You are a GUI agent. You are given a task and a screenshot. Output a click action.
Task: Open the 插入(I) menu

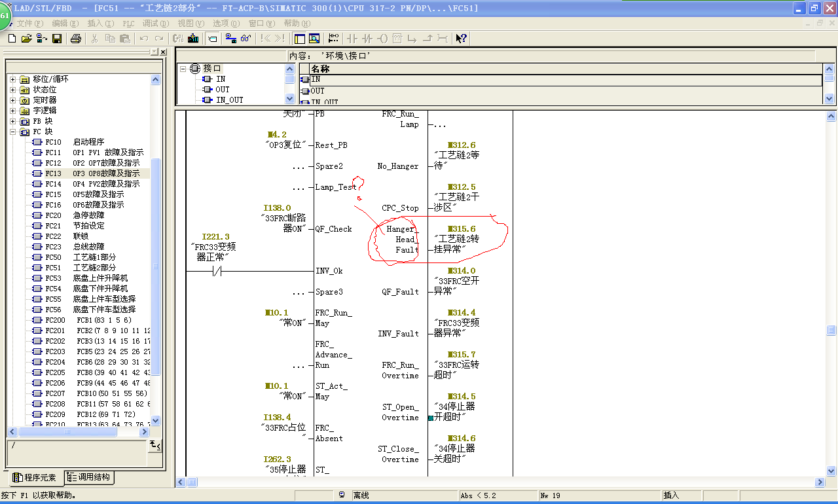tap(100, 23)
